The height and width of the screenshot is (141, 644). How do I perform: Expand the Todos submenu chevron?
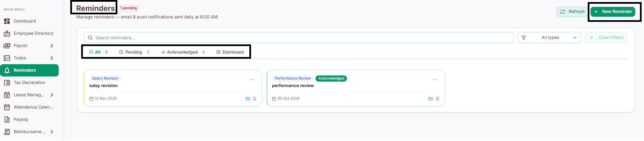(52, 58)
